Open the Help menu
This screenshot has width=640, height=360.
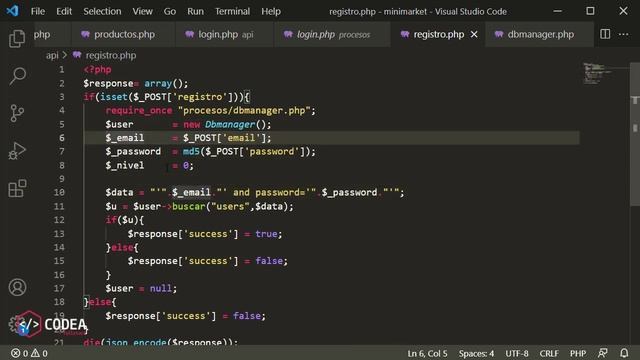[x=271, y=11]
